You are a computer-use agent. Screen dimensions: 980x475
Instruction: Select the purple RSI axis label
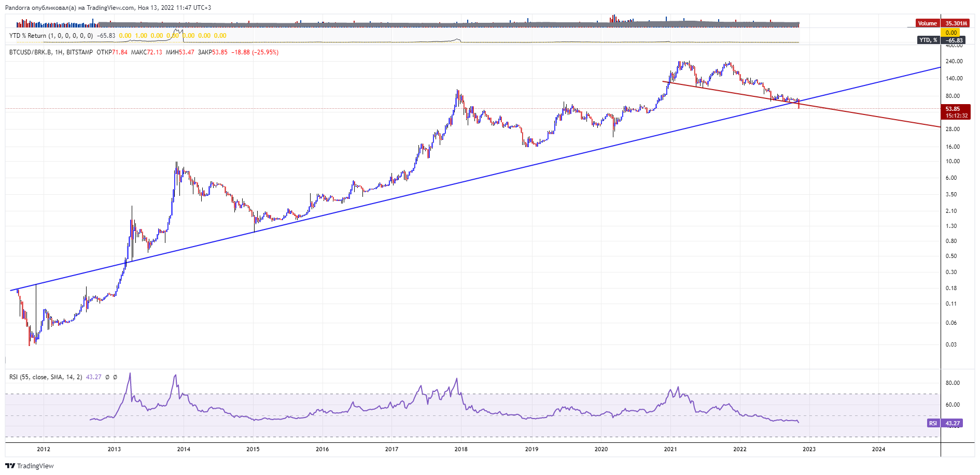coord(933,423)
